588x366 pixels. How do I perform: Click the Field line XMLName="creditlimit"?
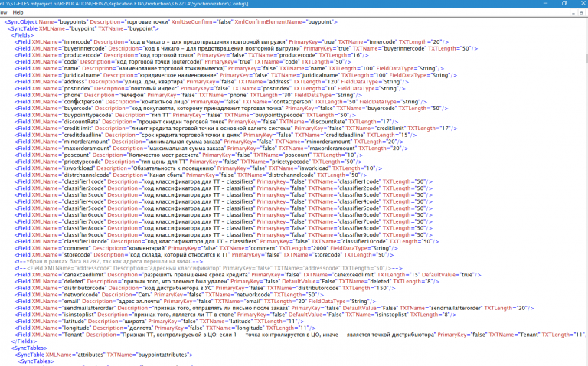tap(236, 128)
